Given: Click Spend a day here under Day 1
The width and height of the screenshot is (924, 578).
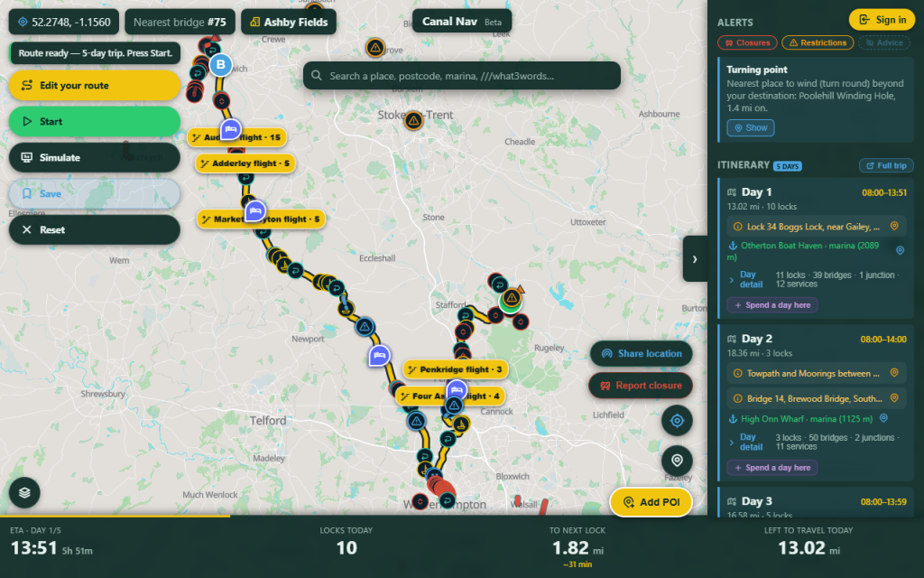Looking at the screenshot, I should (772, 305).
